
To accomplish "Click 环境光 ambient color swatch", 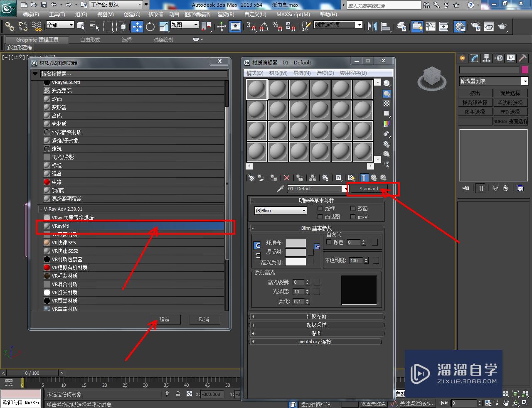I will coord(296,243).
